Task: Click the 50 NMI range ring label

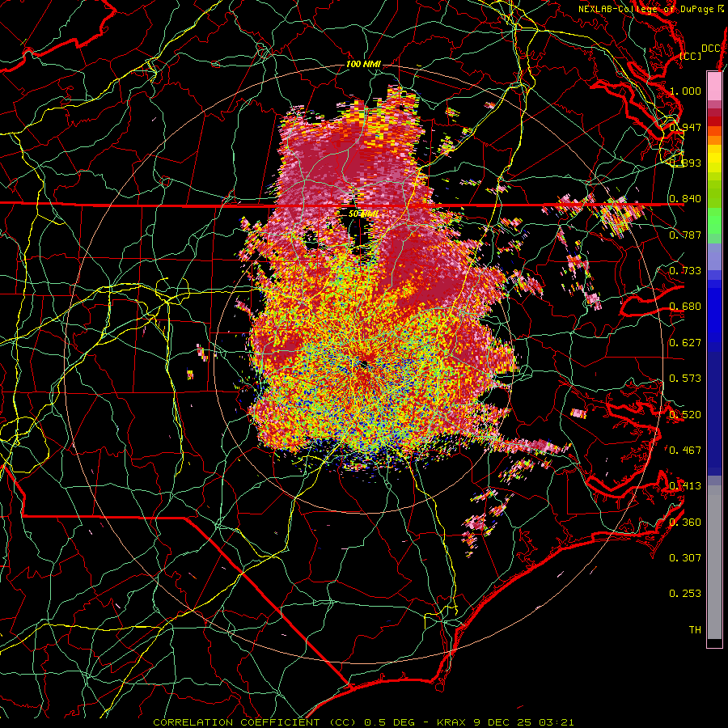Action: tap(363, 214)
